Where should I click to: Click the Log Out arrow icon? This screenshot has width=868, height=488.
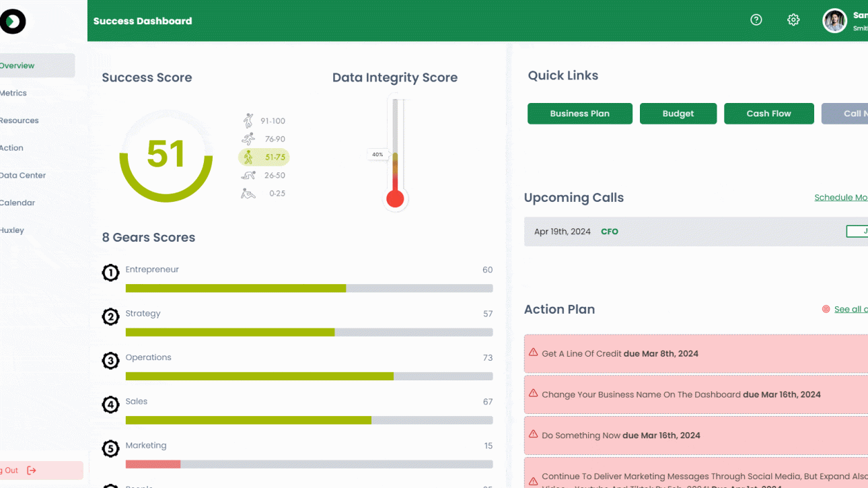pos(32,470)
